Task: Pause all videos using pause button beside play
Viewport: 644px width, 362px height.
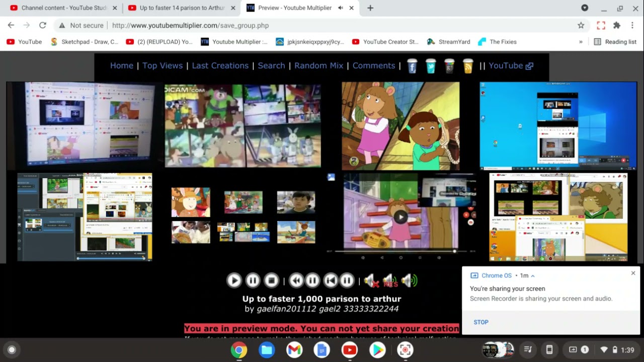Action: click(253, 281)
